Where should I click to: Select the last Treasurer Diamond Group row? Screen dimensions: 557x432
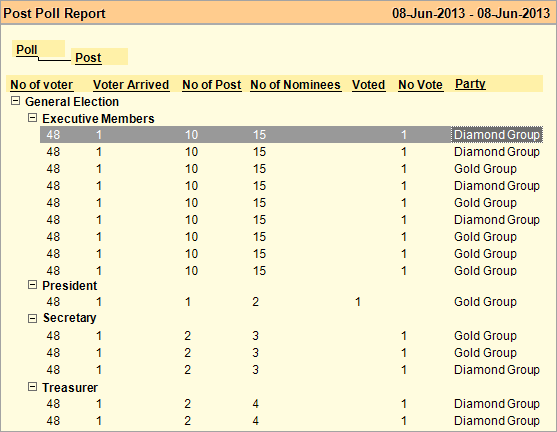291,421
